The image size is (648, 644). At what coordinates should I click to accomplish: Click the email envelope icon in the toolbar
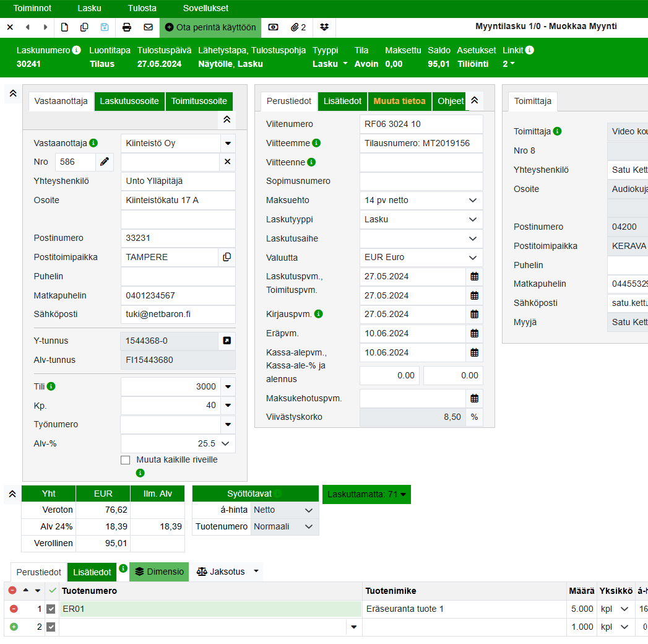[148, 27]
